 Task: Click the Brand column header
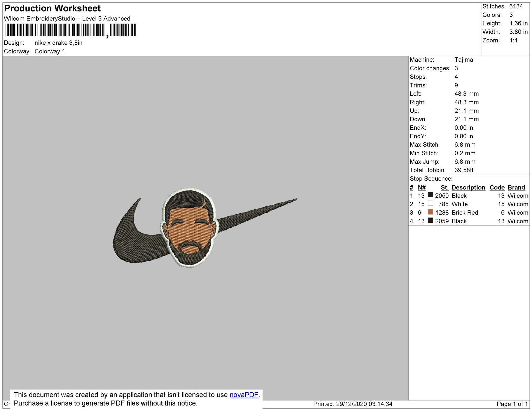516,187
